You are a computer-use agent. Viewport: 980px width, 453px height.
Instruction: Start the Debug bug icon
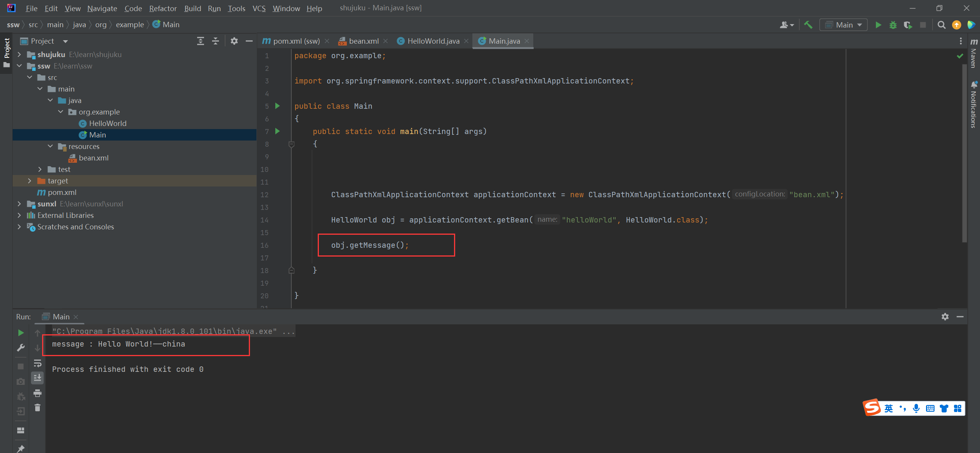coord(893,25)
